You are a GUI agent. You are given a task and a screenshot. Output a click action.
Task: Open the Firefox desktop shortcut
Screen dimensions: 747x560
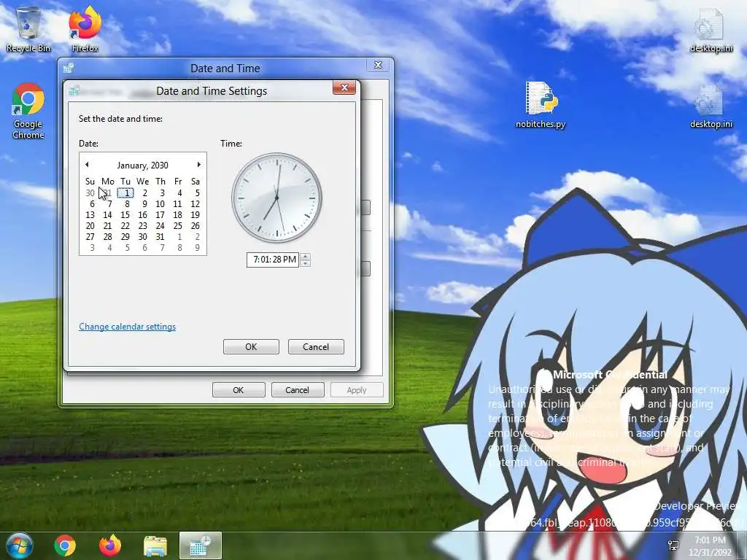(x=85, y=29)
